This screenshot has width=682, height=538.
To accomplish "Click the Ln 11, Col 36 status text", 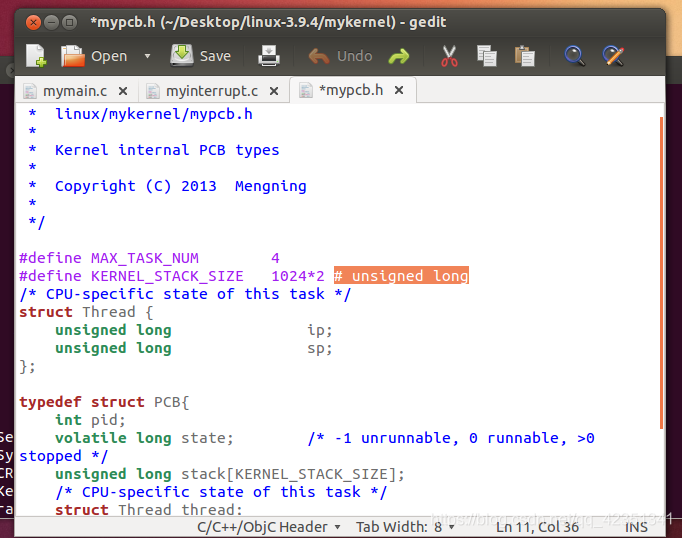I will tap(537, 527).
